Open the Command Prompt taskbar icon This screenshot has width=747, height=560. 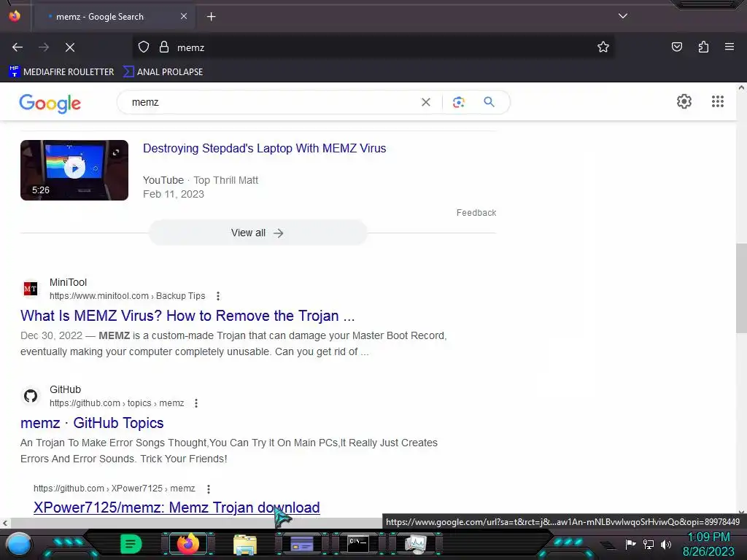click(357, 544)
